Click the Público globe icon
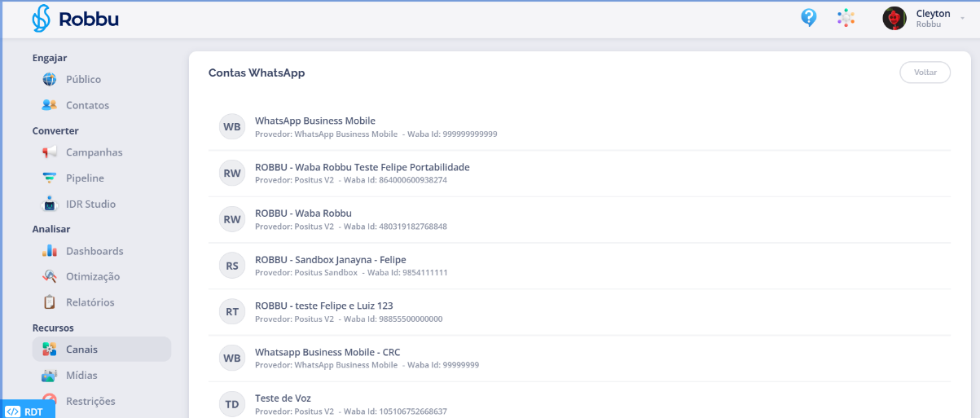This screenshot has width=980, height=418. [50, 80]
